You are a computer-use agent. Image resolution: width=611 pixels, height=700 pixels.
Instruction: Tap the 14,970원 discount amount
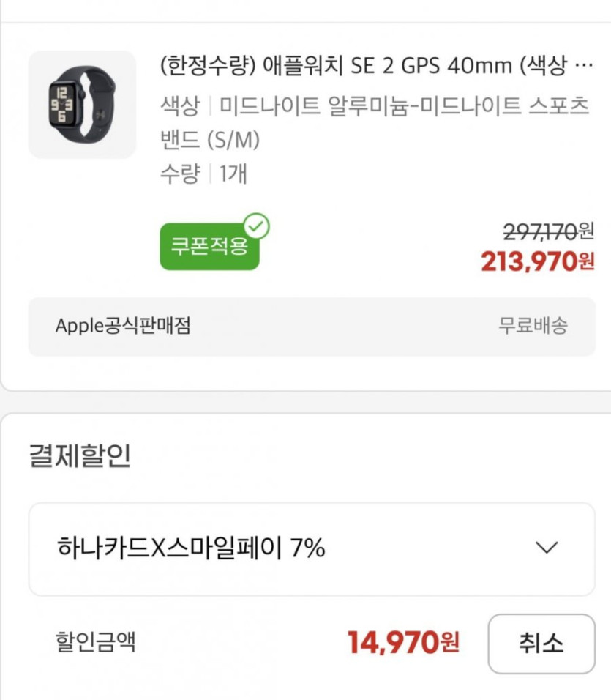(403, 643)
